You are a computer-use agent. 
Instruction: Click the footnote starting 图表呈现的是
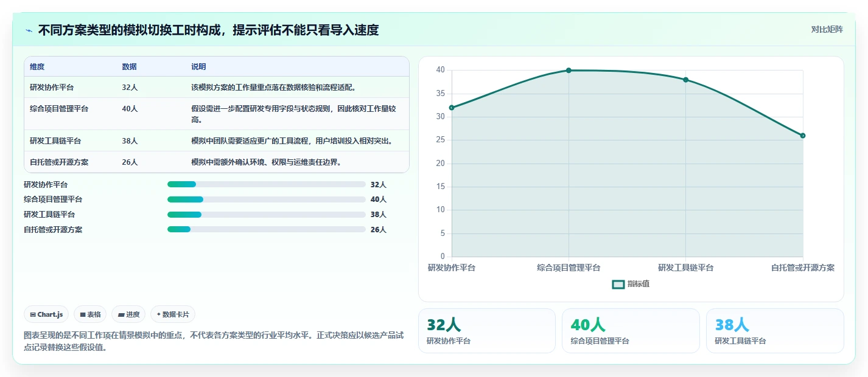coord(213,342)
